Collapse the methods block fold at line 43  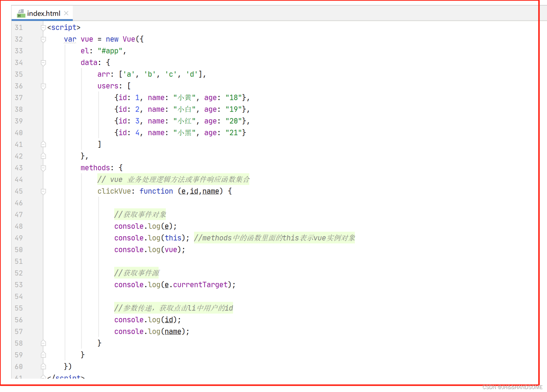pos(43,168)
